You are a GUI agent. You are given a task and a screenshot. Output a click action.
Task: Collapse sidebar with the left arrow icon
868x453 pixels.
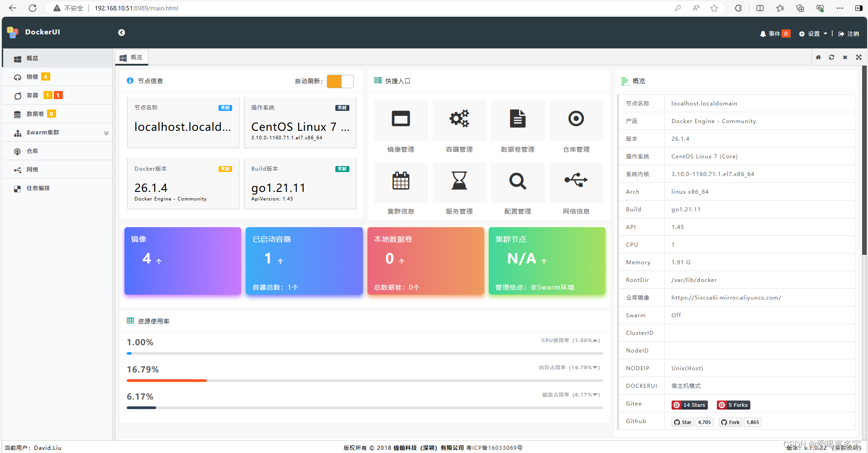point(121,33)
